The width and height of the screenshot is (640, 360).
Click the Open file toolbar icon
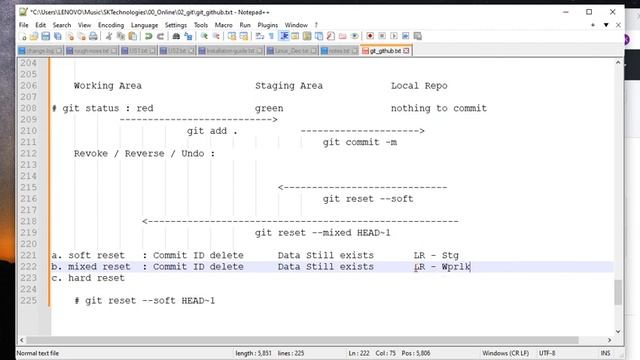click(34, 36)
